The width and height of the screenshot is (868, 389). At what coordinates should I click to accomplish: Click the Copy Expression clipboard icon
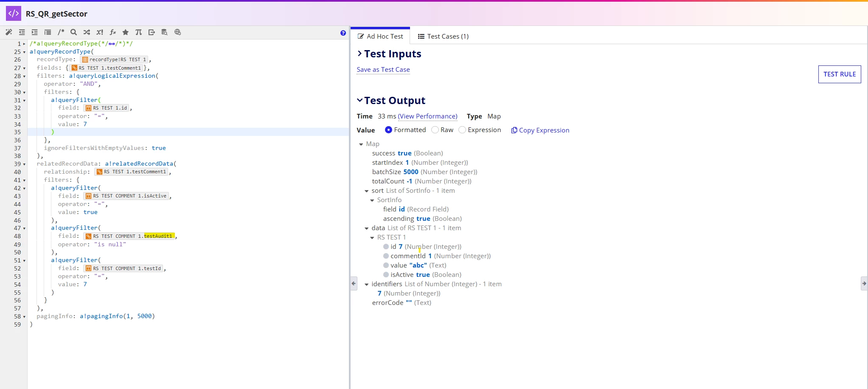(514, 130)
